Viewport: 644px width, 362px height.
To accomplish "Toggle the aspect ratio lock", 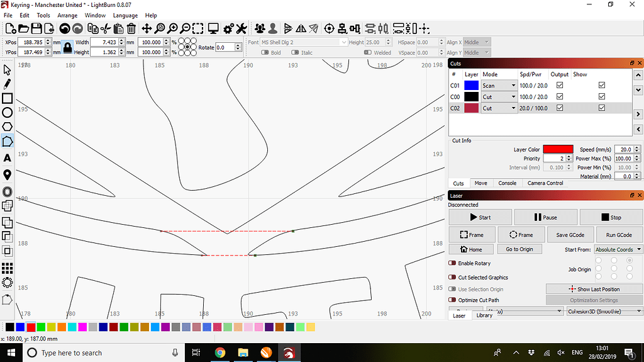I will click(x=67, y=47).
